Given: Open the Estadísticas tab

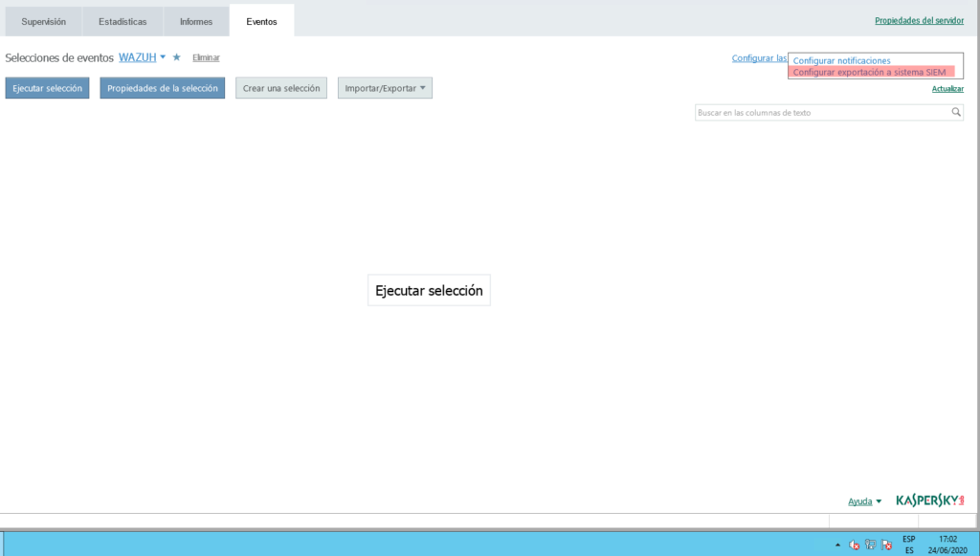Looking at the screenshot, I should pos(122,21).
